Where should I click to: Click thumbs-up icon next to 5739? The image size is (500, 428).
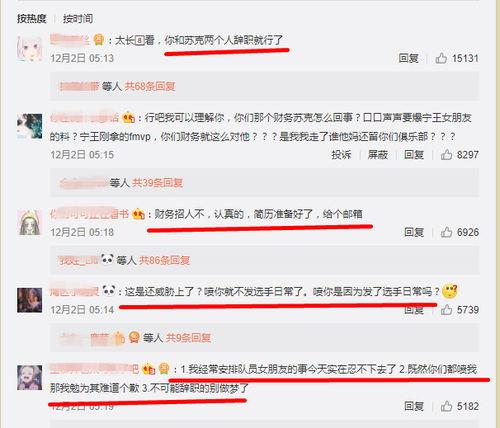click(446, 310)
